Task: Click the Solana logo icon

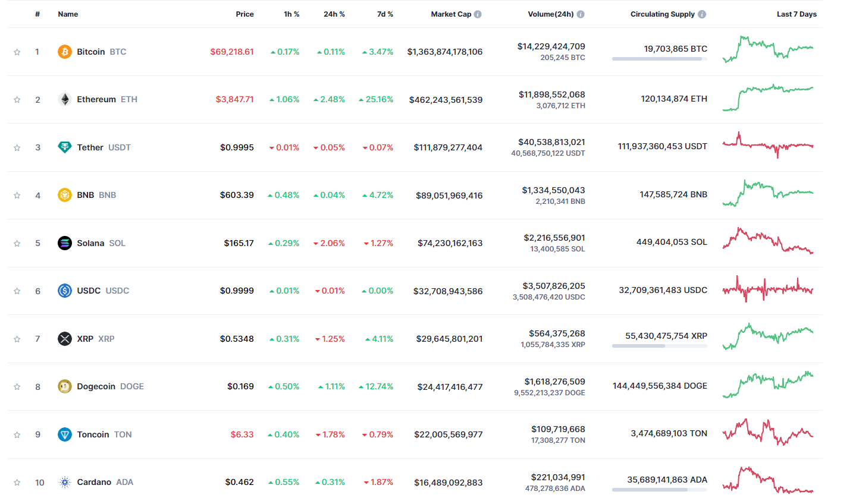Action: [65, 243]
